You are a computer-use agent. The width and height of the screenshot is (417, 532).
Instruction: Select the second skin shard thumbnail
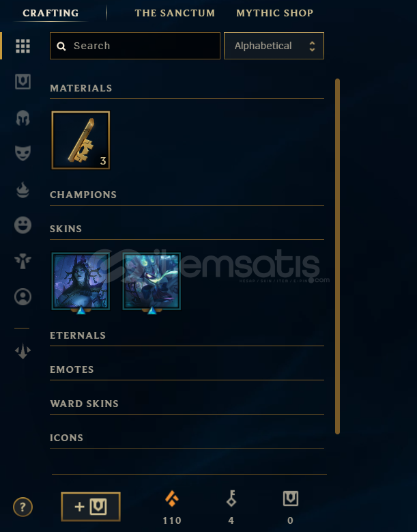pos(152,281)
